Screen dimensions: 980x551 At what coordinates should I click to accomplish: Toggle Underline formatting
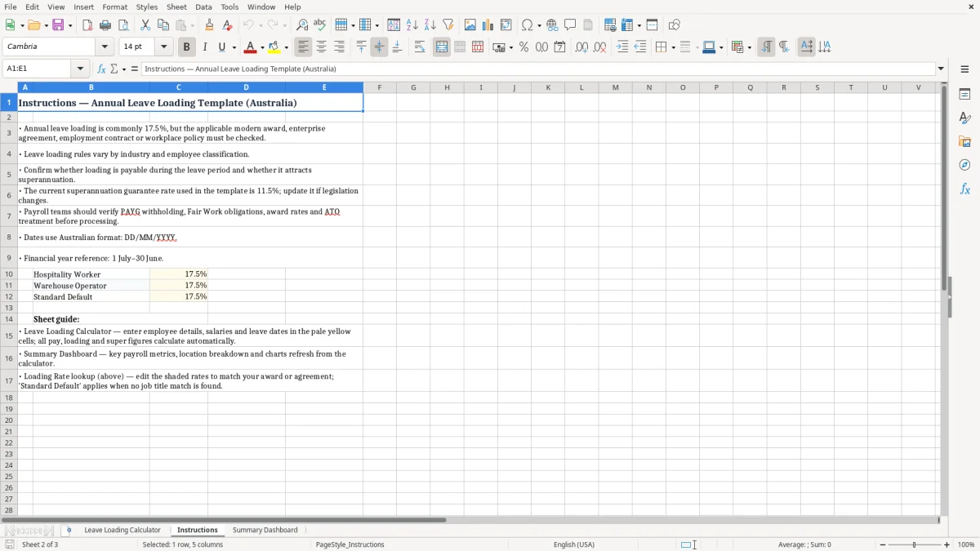coord(221,47)
